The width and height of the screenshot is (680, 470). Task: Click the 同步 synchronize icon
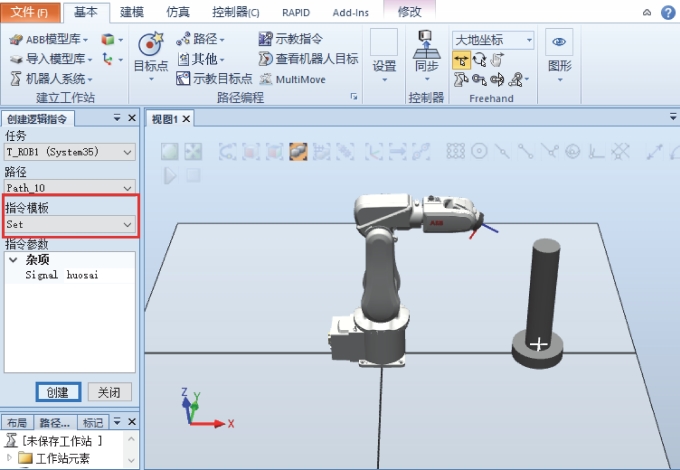pos(426,45)
